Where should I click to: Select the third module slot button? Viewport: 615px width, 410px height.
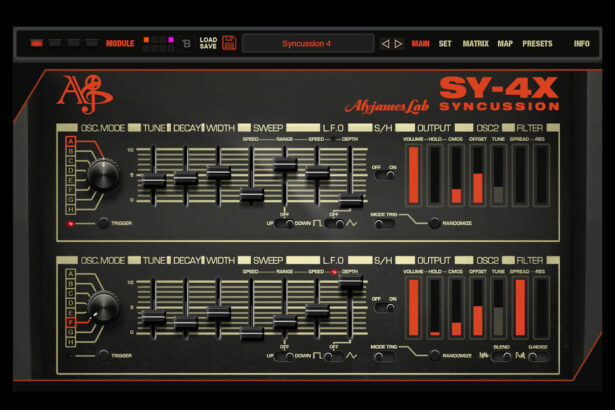coord(73,43)
